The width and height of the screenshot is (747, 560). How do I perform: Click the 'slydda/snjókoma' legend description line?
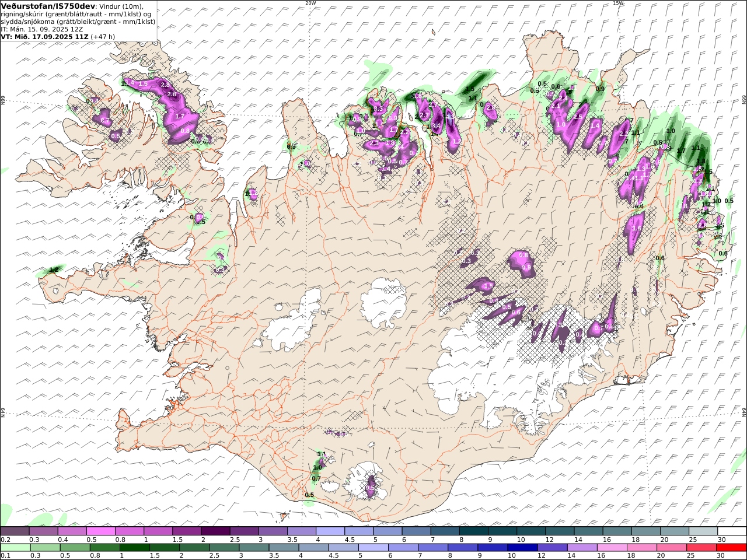click(78, 22)
